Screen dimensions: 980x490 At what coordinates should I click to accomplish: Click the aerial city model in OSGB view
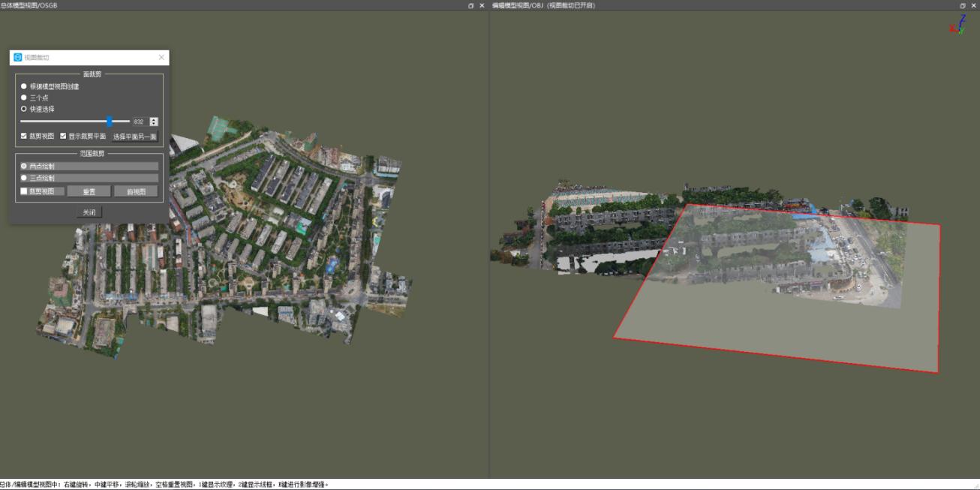[225, 236]
